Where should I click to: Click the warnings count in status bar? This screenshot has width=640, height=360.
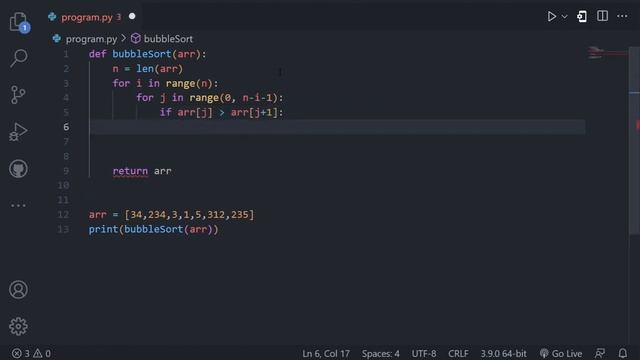coord(42,353)
